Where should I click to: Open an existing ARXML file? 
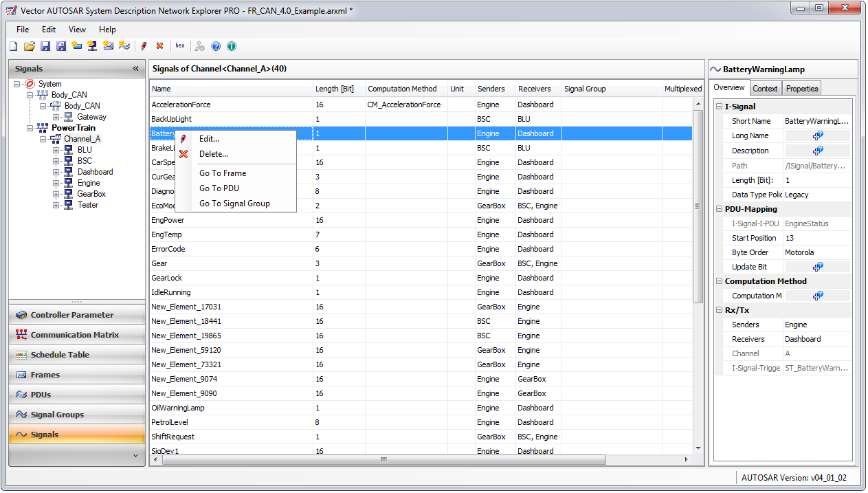[x=29, y=45]
